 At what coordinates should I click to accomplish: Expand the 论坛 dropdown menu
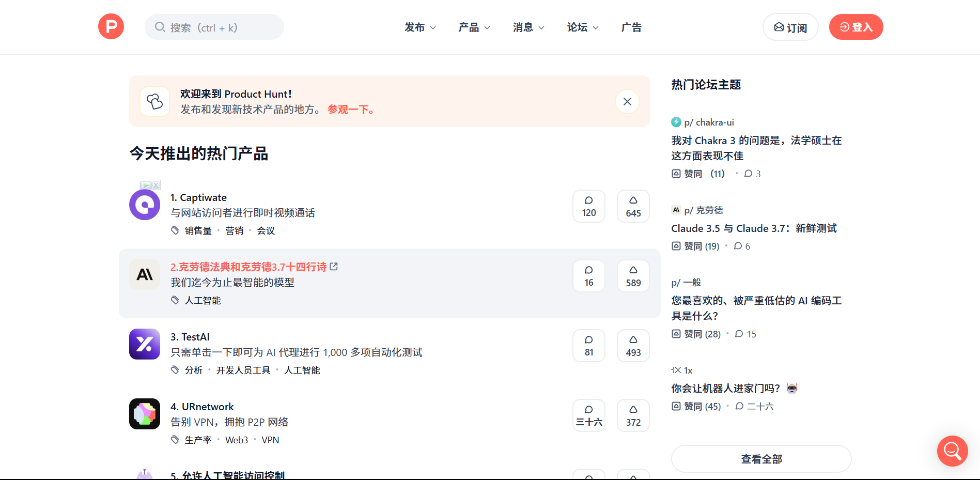point(583,27)
